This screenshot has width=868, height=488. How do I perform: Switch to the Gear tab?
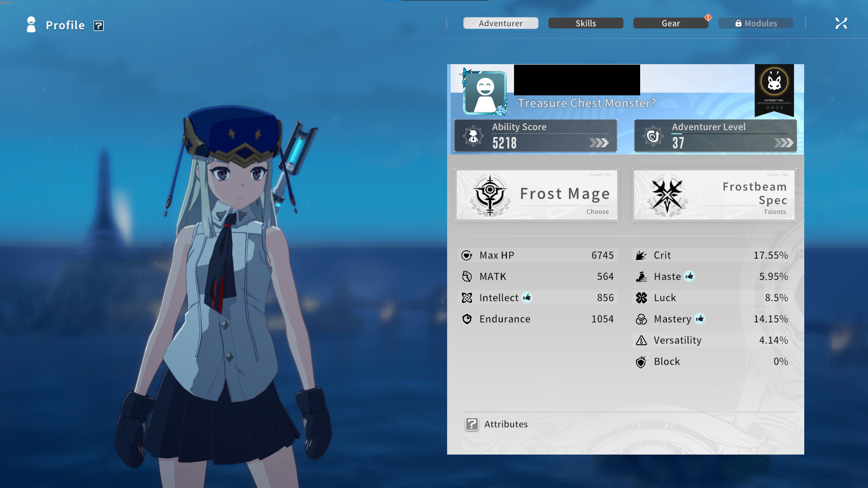click(670, 23)
